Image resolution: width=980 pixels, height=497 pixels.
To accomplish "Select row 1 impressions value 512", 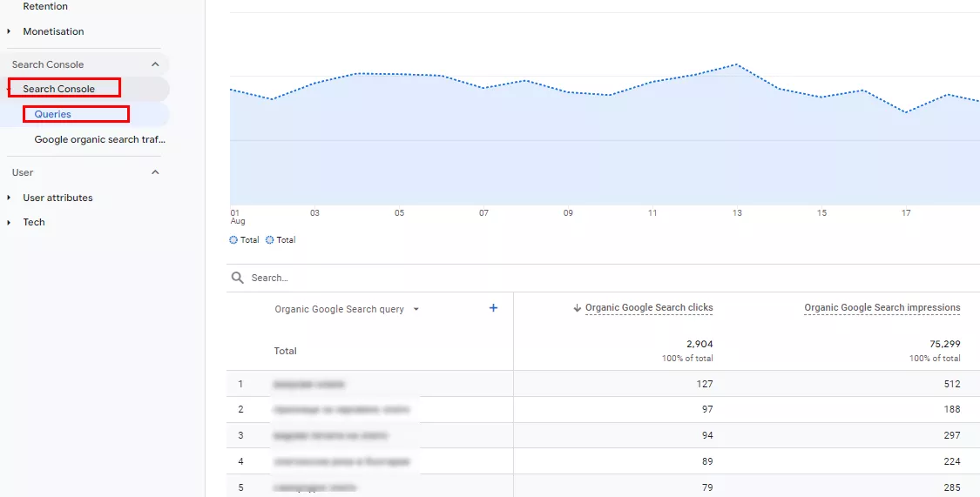I will pyautogui.click(x=952, y=384).
